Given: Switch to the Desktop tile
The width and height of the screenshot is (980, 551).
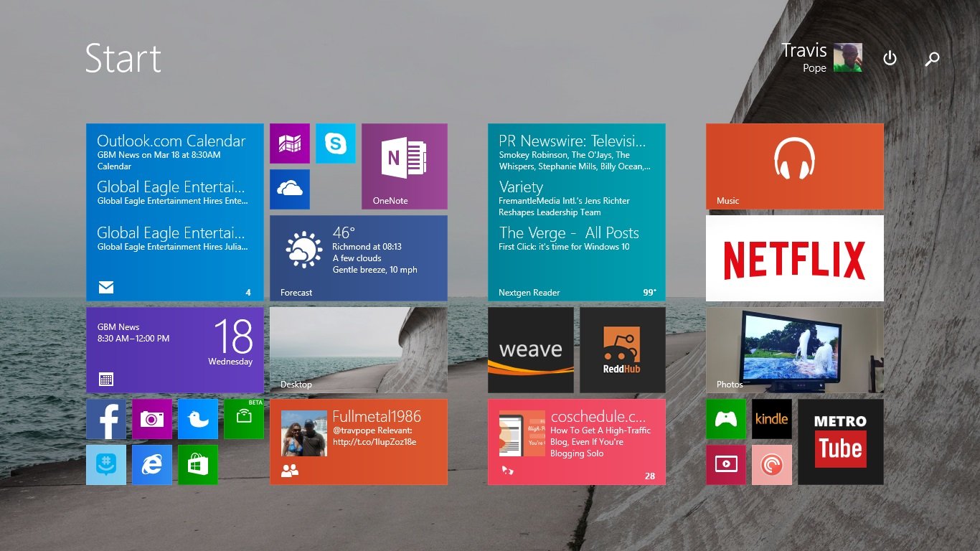Looking at the screenshot, I should [359, 350].
